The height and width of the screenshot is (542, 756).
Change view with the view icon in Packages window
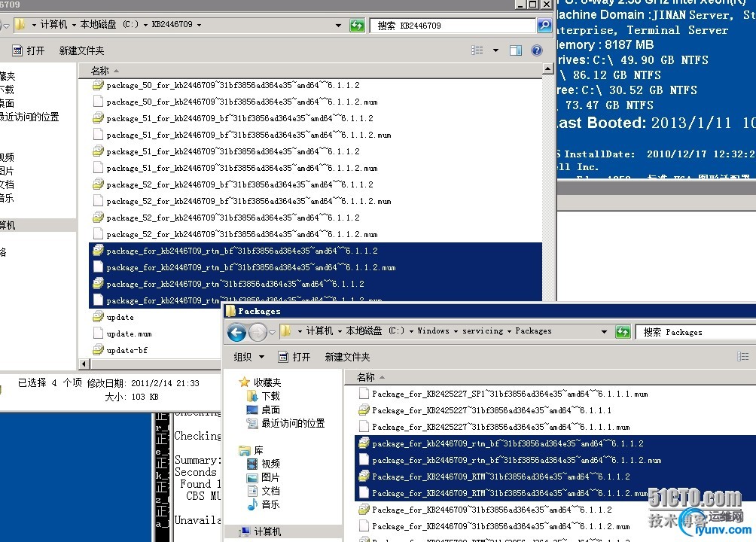(742, 357)
